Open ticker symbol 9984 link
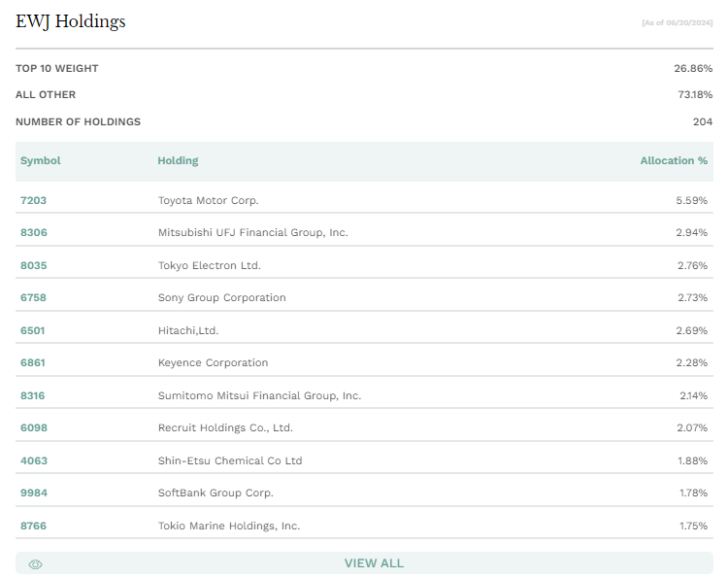The image size is (728, 578). click(34, 493)
